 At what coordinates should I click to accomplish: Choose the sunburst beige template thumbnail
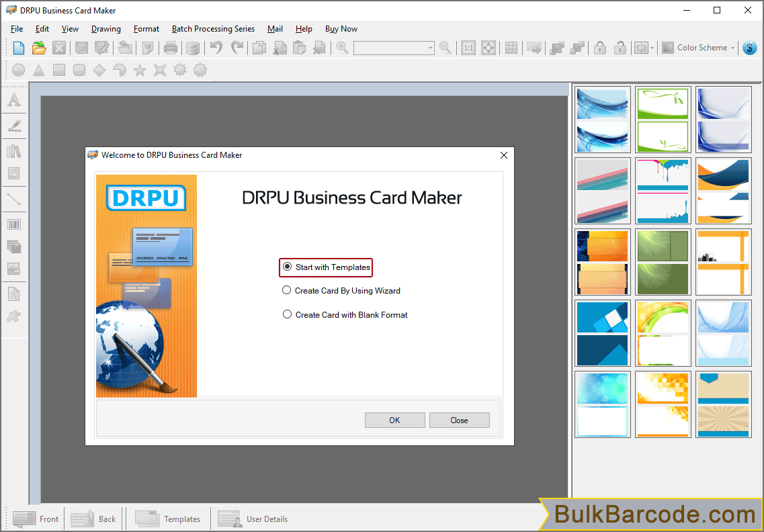[724, 404]
